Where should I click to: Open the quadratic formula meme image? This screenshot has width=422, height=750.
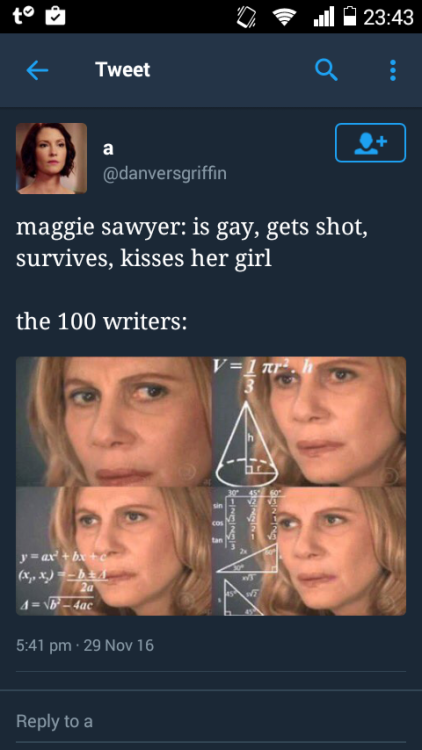click(x=114, y=551)
